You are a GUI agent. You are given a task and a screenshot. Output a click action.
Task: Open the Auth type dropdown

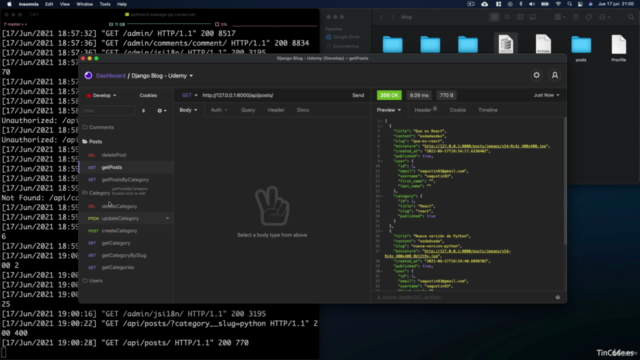[219, 110]
